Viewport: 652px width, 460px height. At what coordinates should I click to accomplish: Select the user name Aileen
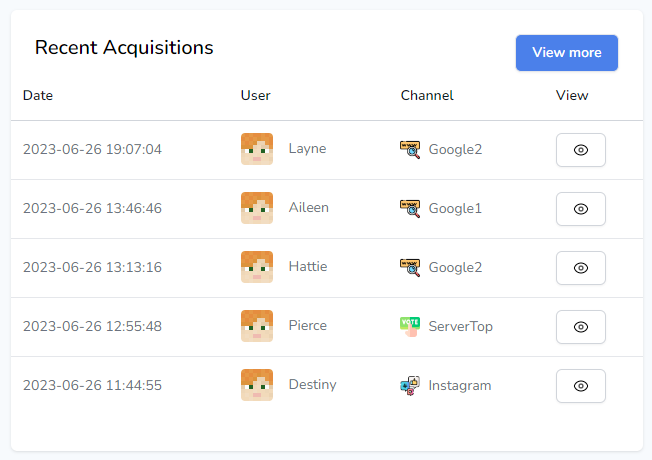coord(309,208)
